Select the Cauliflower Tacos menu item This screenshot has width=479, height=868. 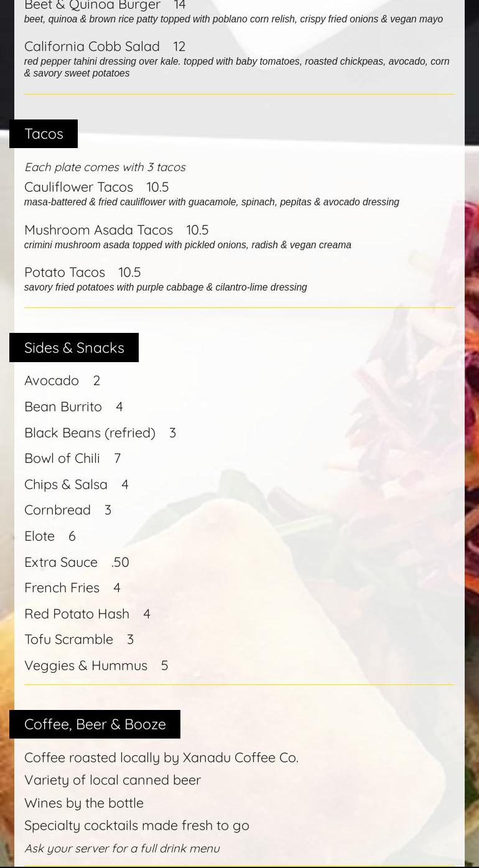(79, 187)
